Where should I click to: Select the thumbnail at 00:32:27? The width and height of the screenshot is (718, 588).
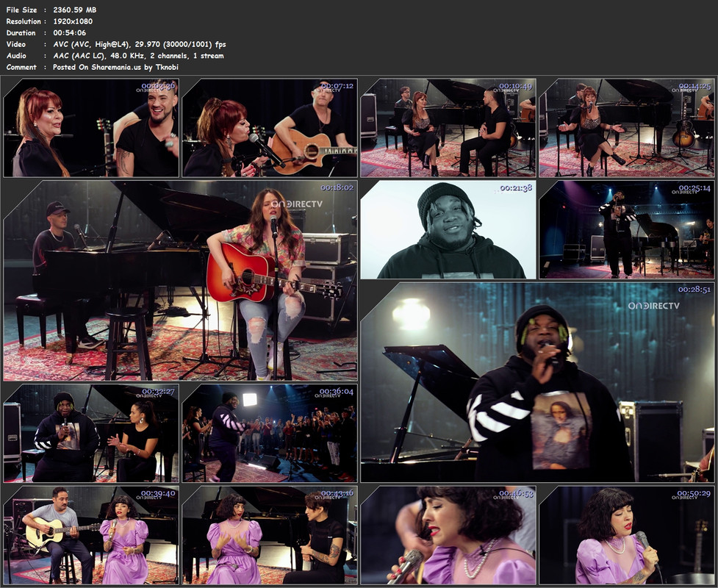click(x=91, y=433)
